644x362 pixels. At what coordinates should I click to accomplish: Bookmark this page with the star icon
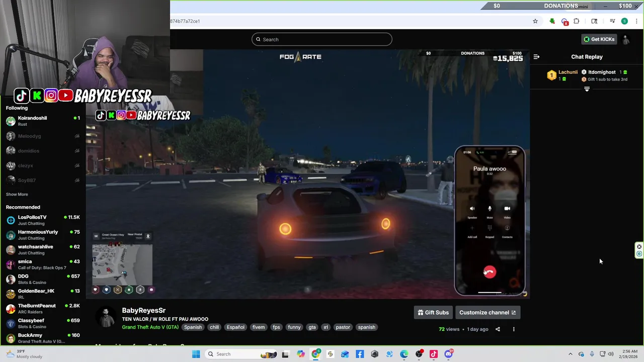tap(535, 21)
